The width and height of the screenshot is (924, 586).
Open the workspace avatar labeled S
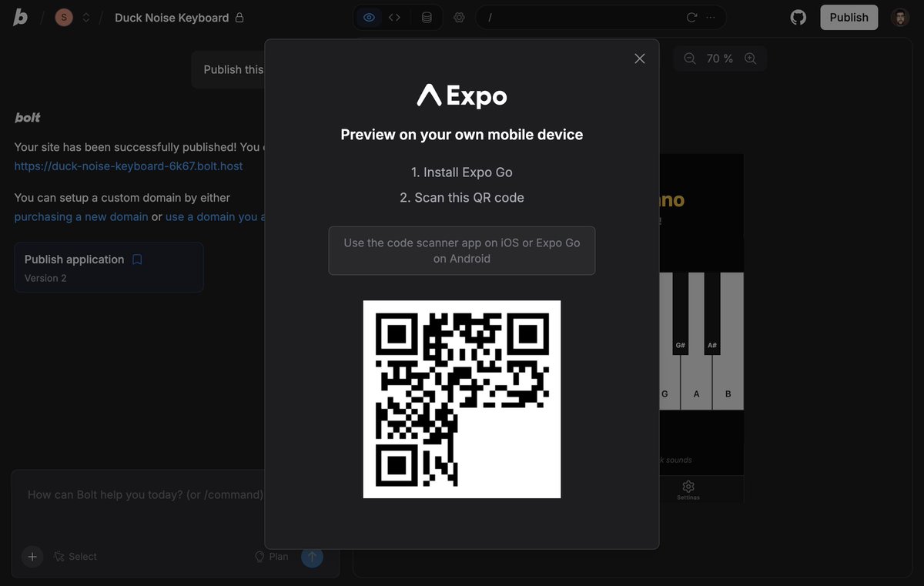pos(64,17)
